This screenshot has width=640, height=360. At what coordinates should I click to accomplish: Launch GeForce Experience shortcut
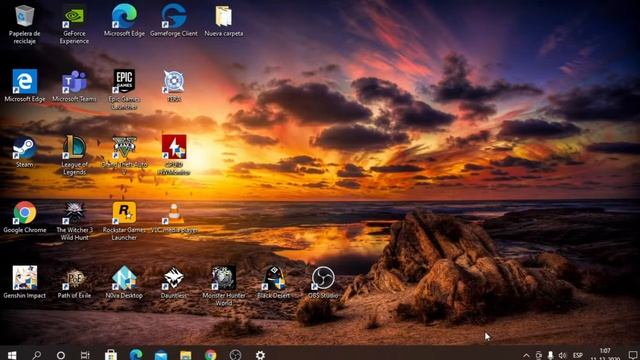point(74,24)
